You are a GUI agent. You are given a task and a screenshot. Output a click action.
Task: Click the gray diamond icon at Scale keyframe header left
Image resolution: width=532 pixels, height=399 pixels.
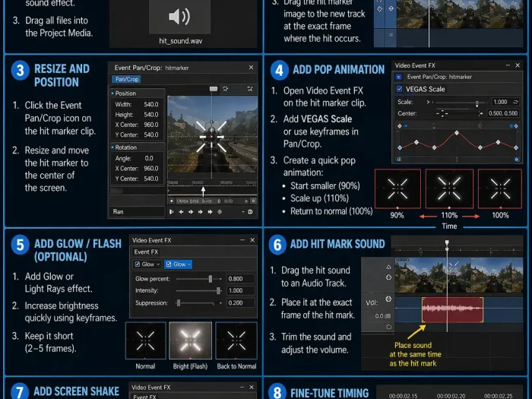point(400,126)
